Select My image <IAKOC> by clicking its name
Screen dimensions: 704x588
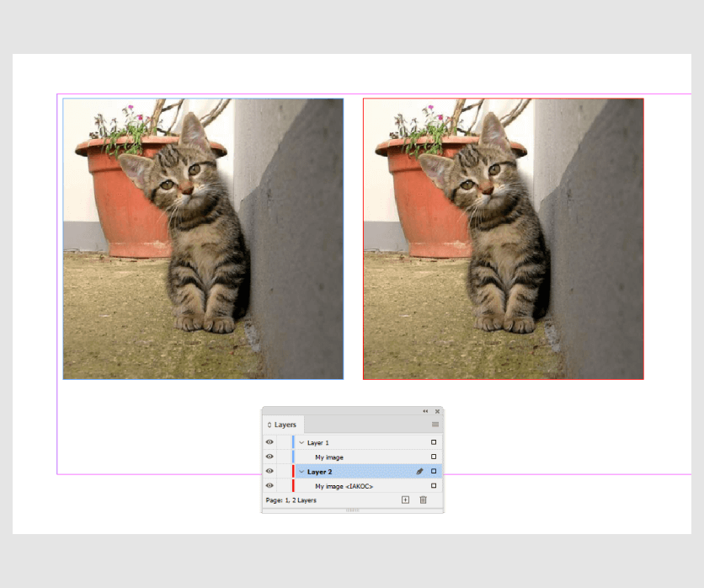(343, 484)
